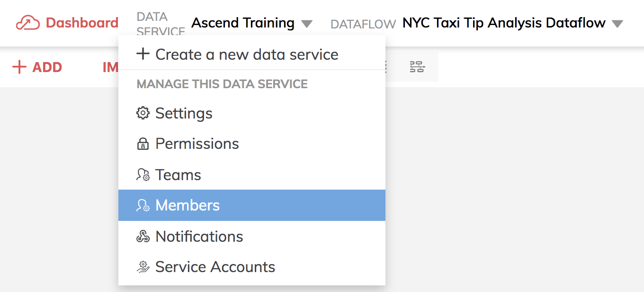Click the Teams people icon
Viewport: 644px width, 292px height.
click(x=143, y=175)
